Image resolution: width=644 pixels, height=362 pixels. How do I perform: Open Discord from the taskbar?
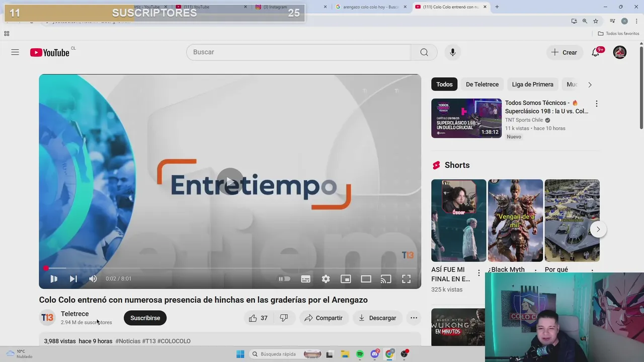coord(374,354)
